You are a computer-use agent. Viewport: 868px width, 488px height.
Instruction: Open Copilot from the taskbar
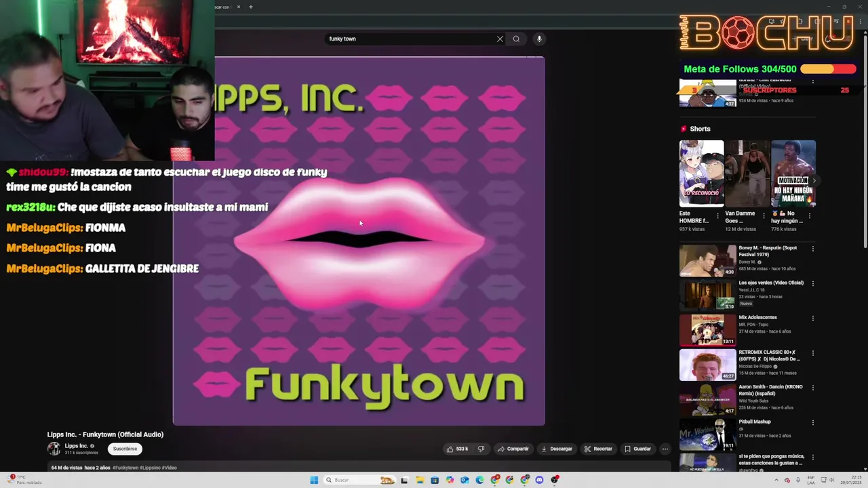click(450, 480)
